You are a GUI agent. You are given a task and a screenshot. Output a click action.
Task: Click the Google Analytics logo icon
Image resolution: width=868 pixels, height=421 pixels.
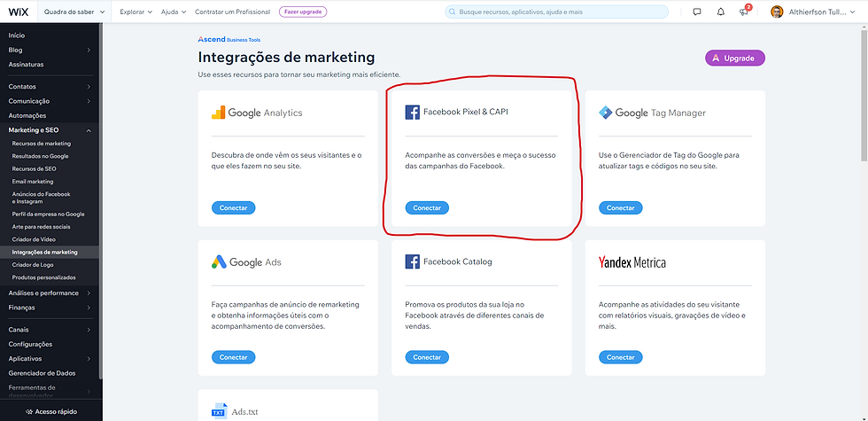click(218, 113)
